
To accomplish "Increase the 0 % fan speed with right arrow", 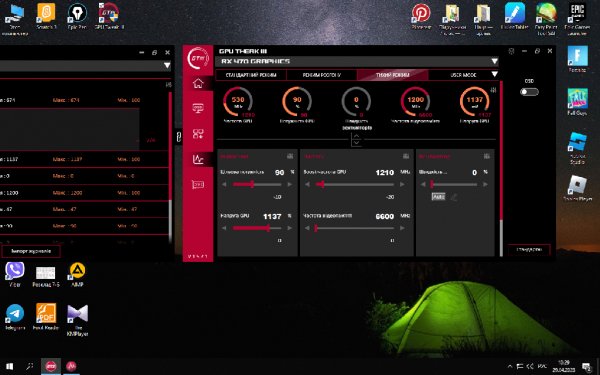I will (x=485, y=184).
